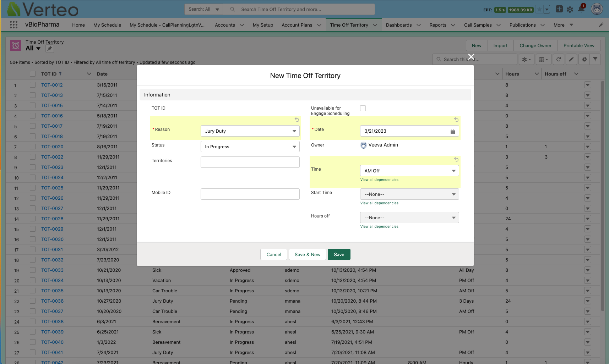Undo the Time field change
Viewport: 609px width, 364px height.
456,160
